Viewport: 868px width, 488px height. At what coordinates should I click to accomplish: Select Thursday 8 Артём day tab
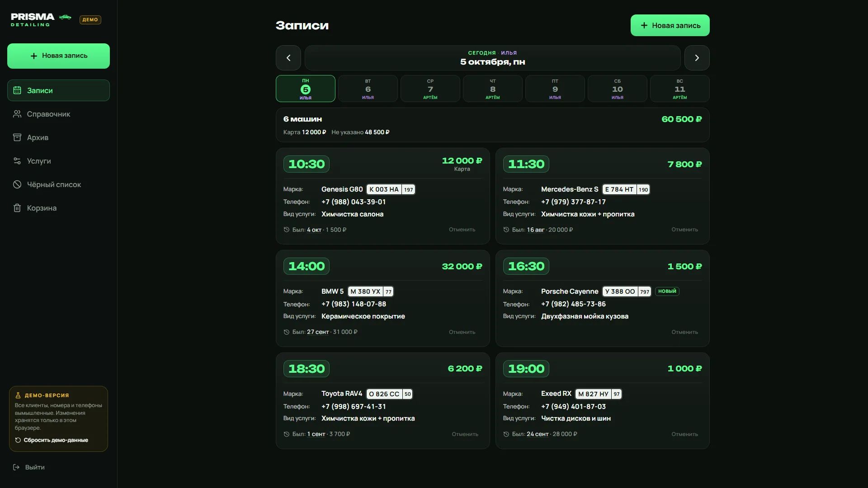[x=493, y=89]
